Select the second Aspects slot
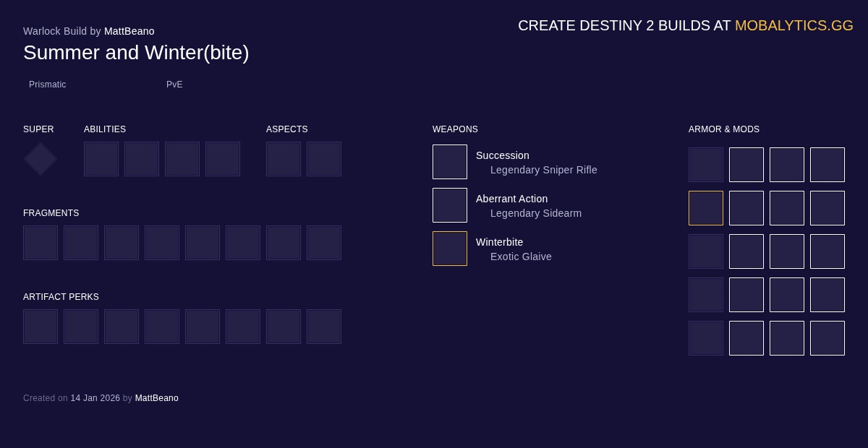 [324, 159]
